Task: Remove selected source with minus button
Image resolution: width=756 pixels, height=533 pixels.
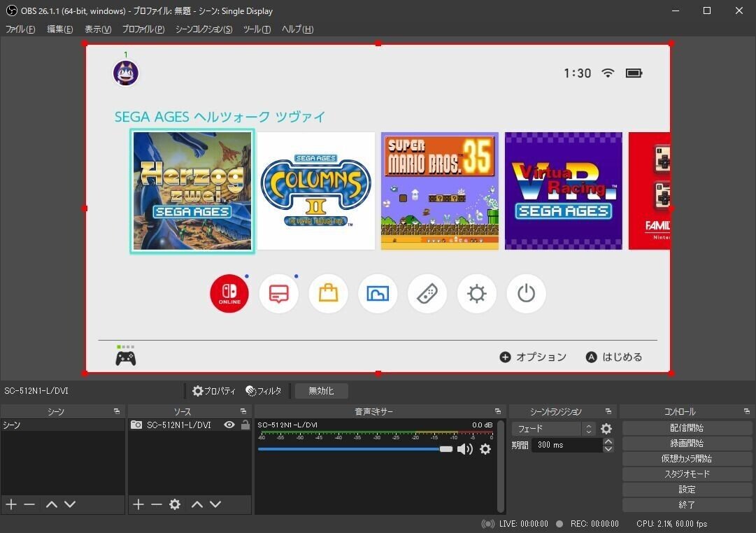Action: (x=156, y=504)
